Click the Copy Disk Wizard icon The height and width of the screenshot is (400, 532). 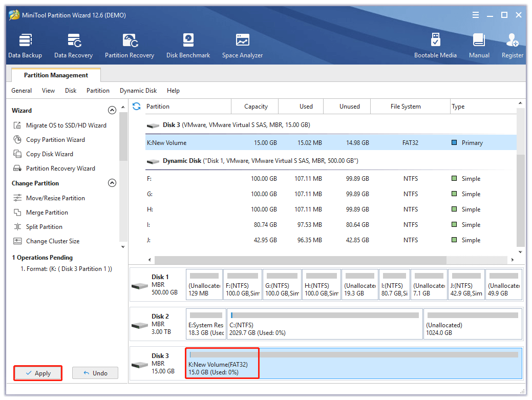tap(17, 154)
